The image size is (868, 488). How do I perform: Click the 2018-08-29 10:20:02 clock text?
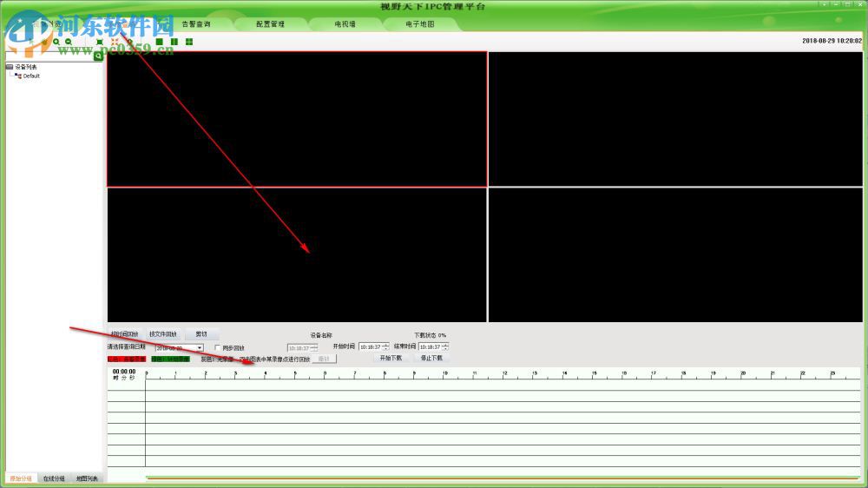pos(832,41)
